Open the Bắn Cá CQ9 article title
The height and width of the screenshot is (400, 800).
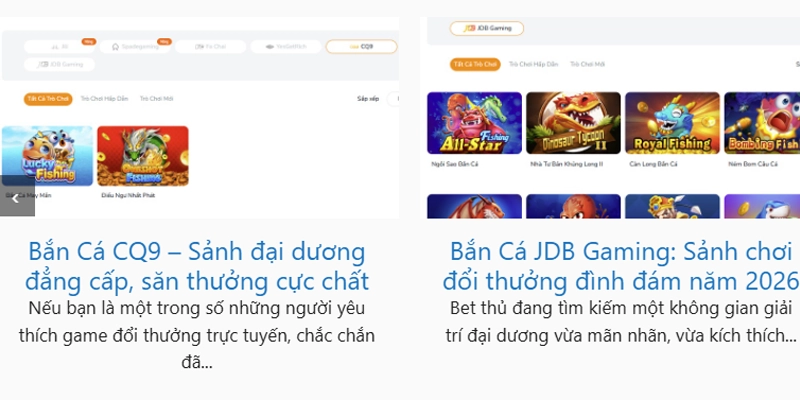click(196, 266)
